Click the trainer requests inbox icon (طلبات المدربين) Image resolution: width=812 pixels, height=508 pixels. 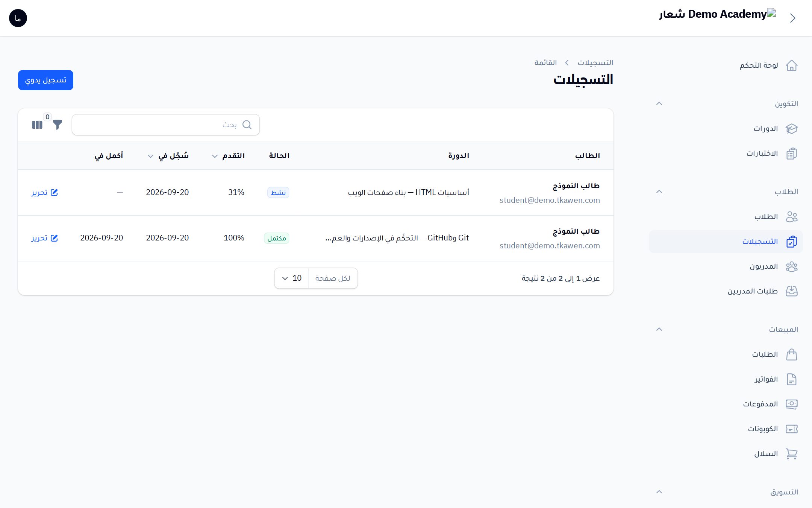click(791, 291)
